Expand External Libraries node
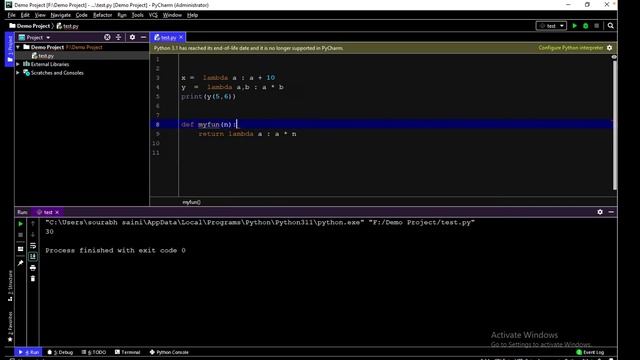Viewport: 640px width, 360px height. [18, 64]
